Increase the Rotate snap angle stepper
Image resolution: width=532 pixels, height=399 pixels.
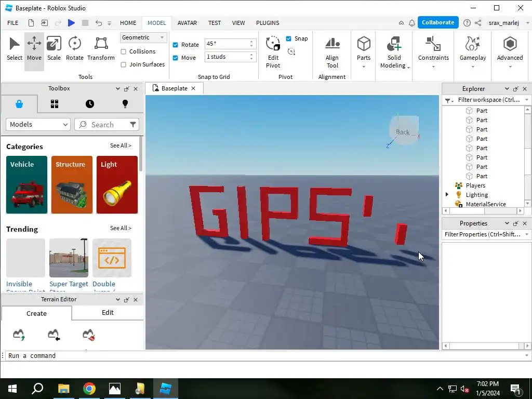(251, 42)
